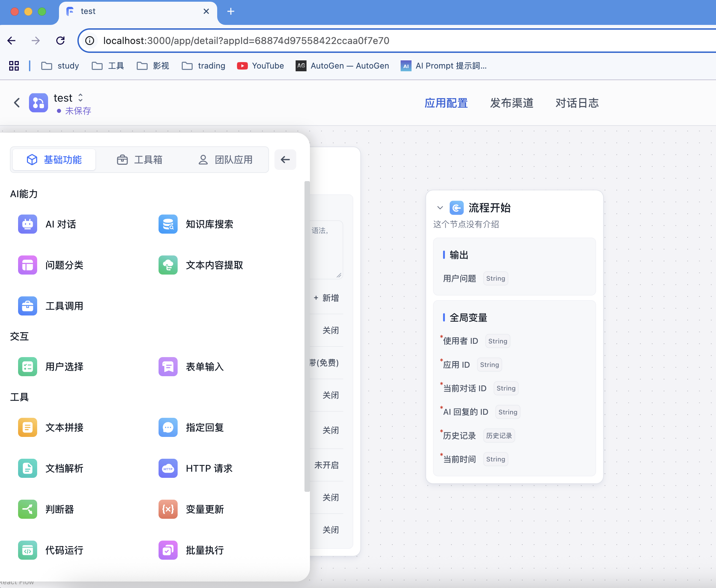Open the 应用配置 tab
This screenshot has width=716, height=588.
(x=446, y=103)
